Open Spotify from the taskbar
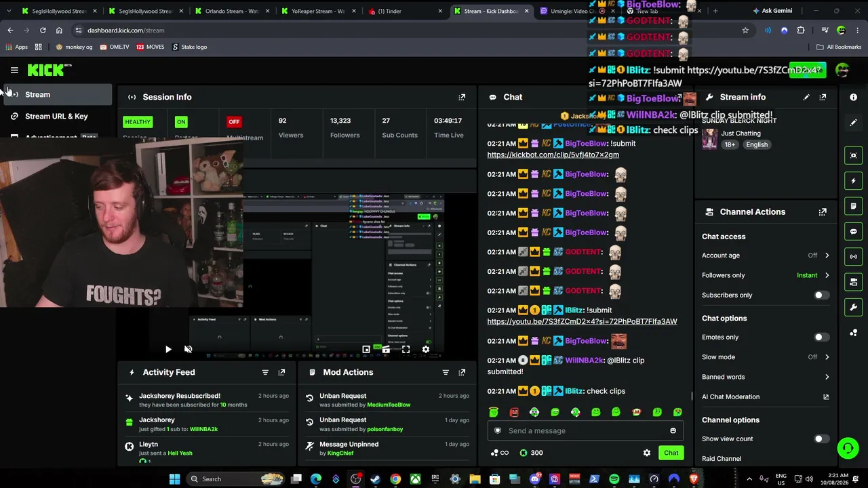The image size is (868, 488). 614,479
